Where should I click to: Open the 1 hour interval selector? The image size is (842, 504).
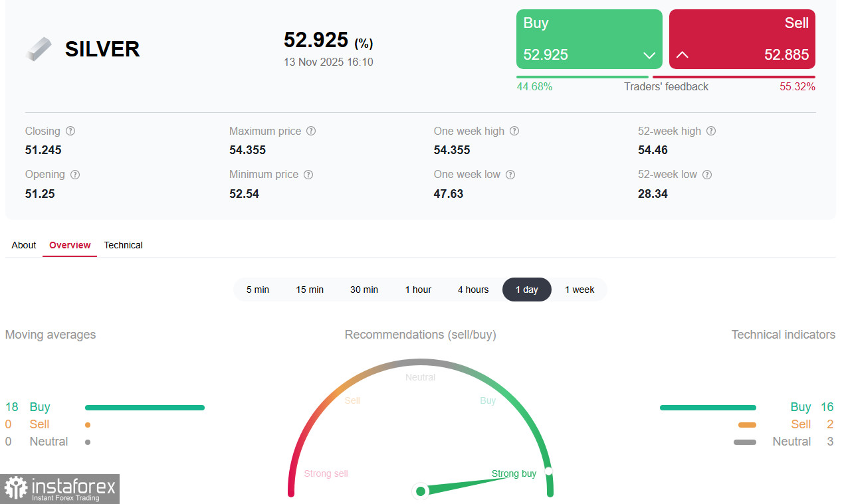pyautogui.click(x=419, y=290)
